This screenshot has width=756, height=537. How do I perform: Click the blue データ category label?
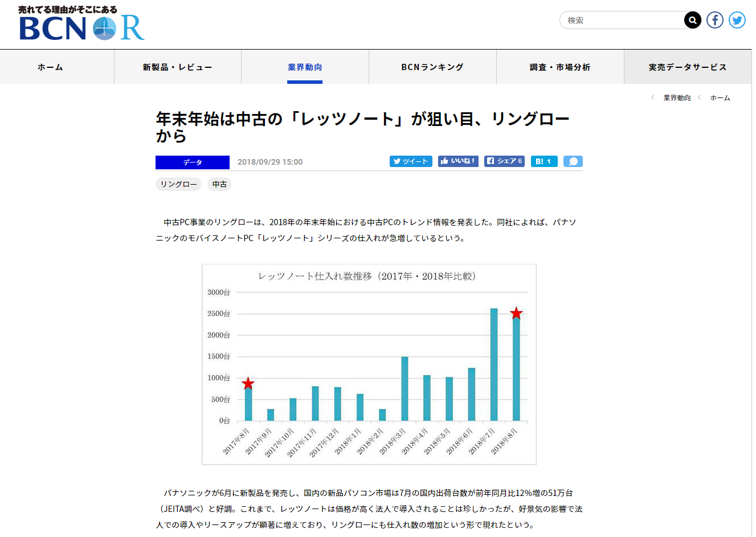[x=193, y=162]
